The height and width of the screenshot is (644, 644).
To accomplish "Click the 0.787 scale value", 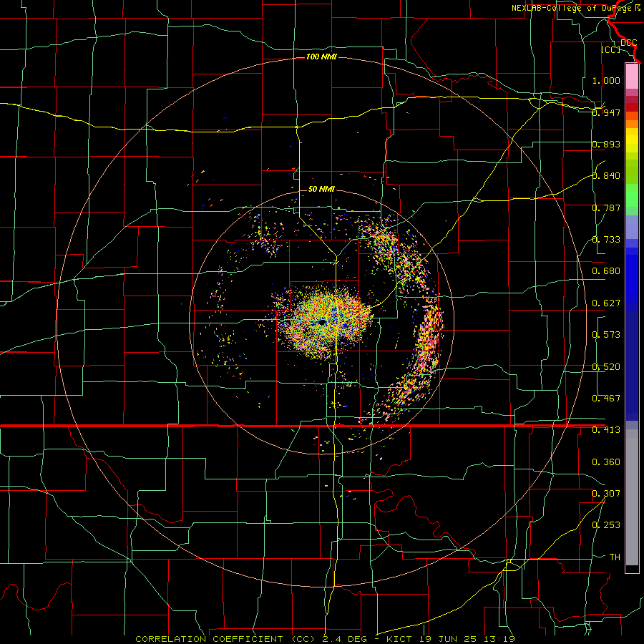I will click(606, 208).
